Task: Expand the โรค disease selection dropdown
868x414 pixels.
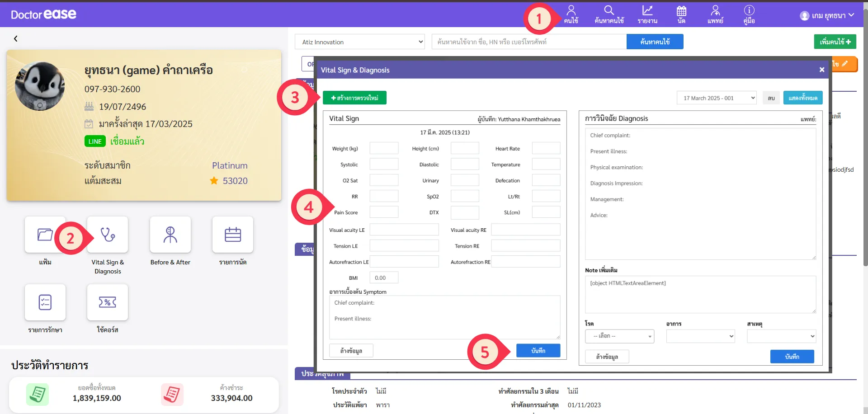Action: [619, 336]
